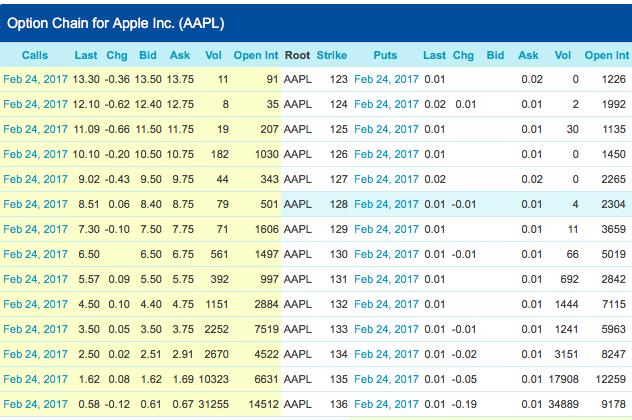The height and width of the screenshot is (420, 632).
Task: Open the strike 125 put Feb 24, 2017 link
Action: point(387,129)
